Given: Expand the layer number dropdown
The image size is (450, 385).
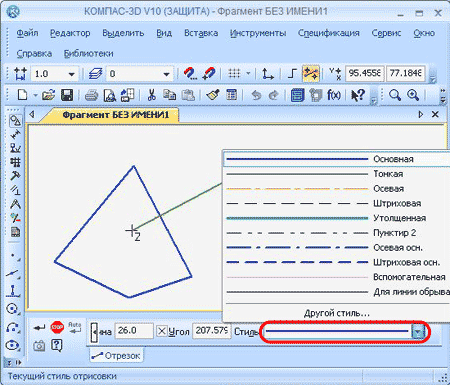Looking at the screenshot, I should coord(166,74).
